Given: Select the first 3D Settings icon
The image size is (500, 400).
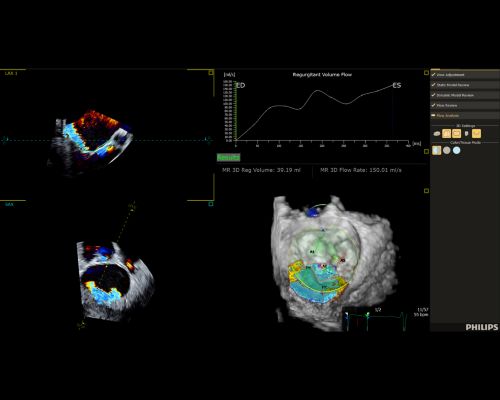Looking at the screenshot, I should tap(437, 134).
